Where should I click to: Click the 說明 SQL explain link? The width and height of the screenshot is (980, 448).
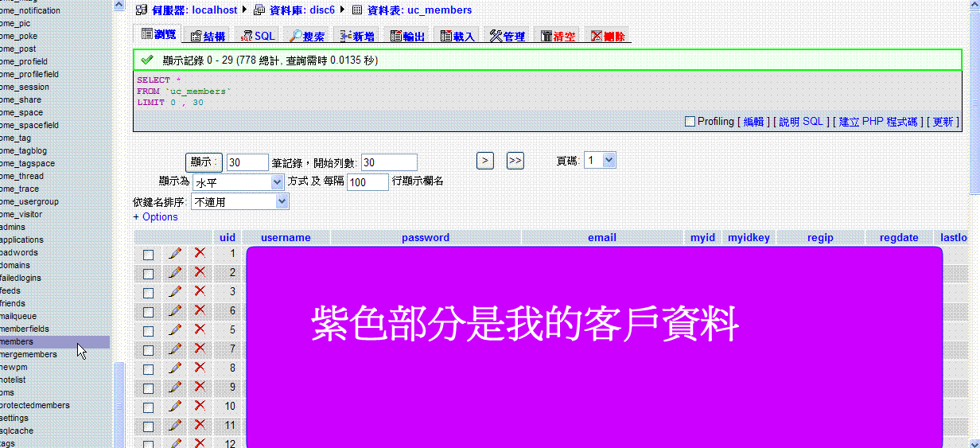pyautogui.click(x=801, y=122)
